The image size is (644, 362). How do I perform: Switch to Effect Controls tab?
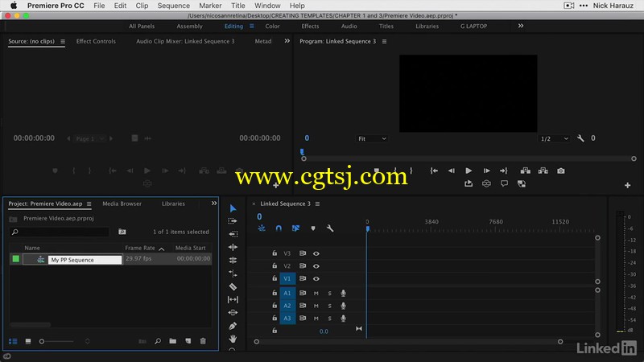coord(96,41)
